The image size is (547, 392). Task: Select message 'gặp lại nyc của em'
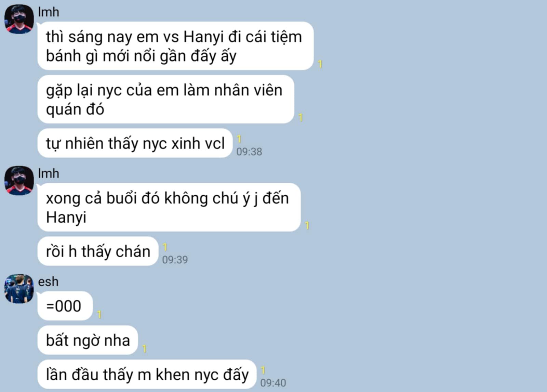[x=166, y=99]
